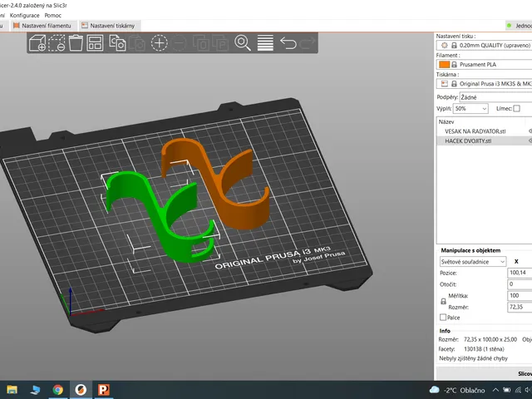
Task: Click the scale lock icon near Měřítka
Action: click(443, 301)
